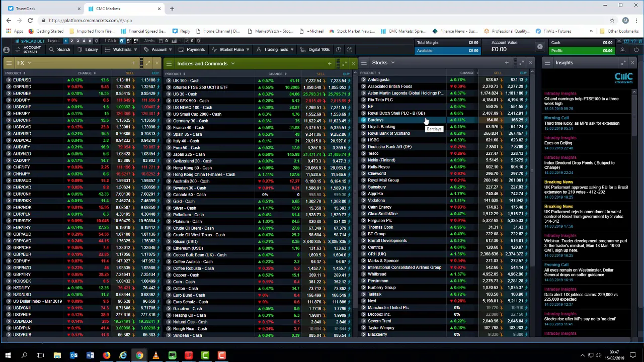Open the Stocks panel hamburger menu
The height and width of the screenshot is (362, 644).
364,62
